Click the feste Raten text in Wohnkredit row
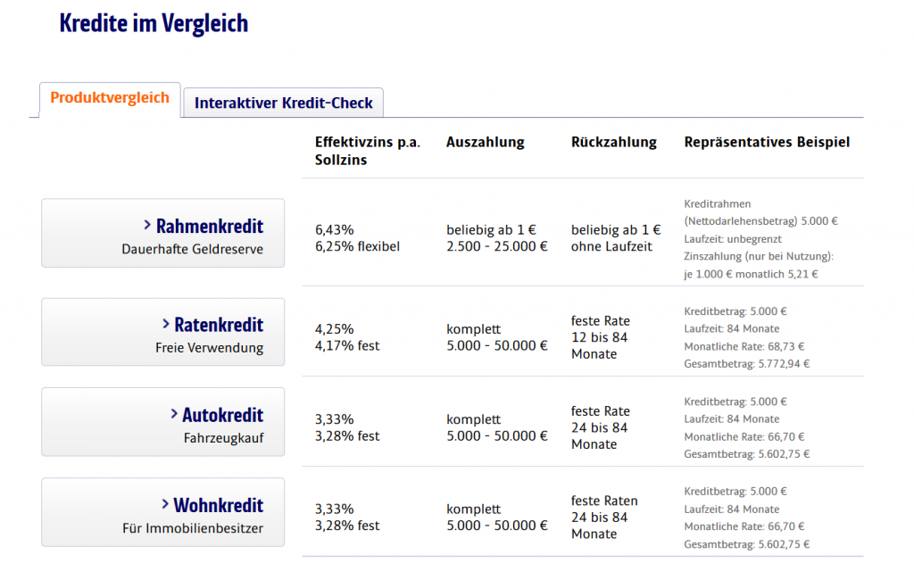914x588 pixels. [x=604, y=501]
